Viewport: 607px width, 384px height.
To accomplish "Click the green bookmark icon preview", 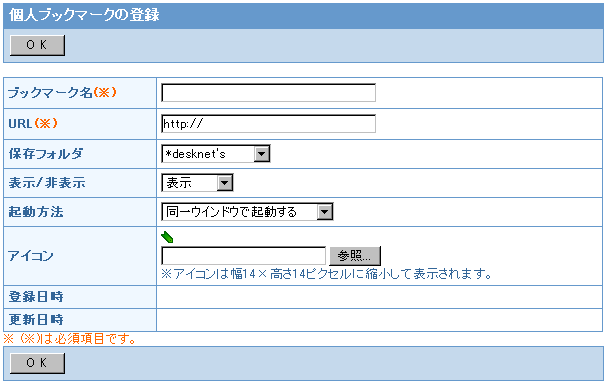I will click(167, 237).
